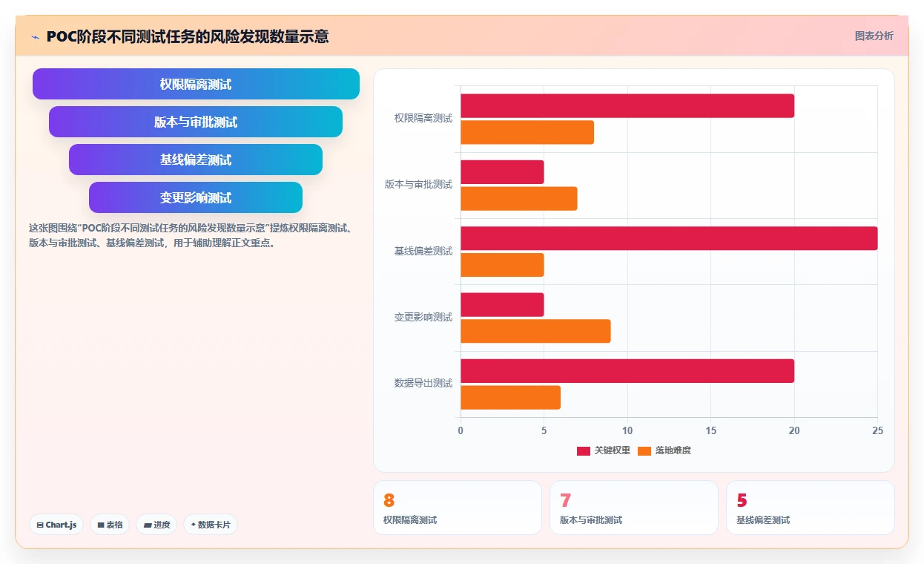
Task: Click the x-axis tick label 25
Action: [x=878, y=430]
